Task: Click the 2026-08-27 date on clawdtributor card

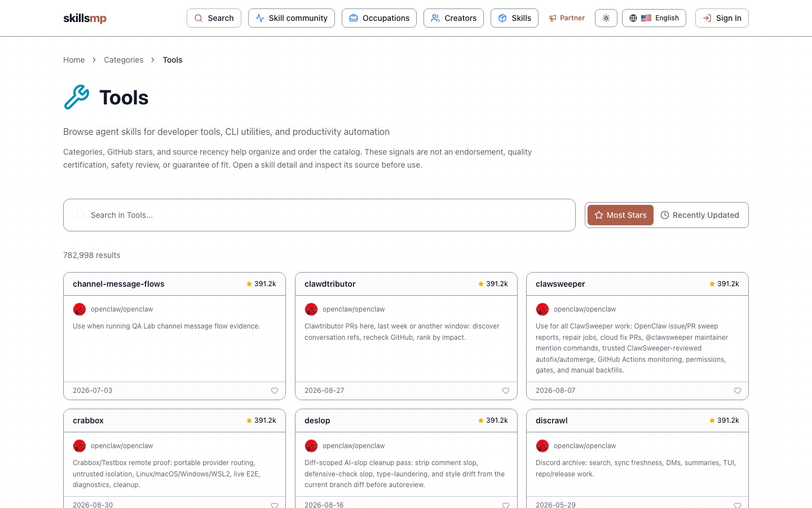Action: pyautogui.click(x=324, y=391)
